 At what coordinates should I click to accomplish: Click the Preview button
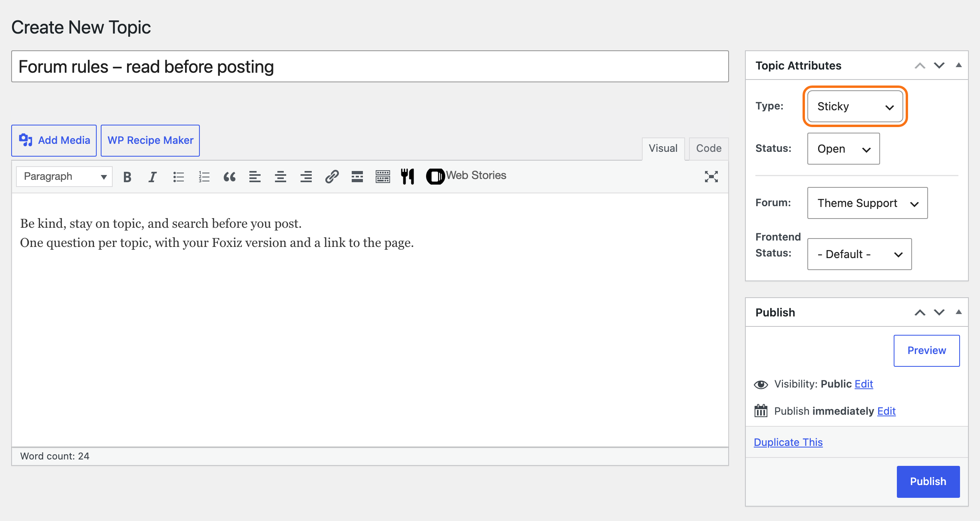pyautogui.click(x=926, y=350)
